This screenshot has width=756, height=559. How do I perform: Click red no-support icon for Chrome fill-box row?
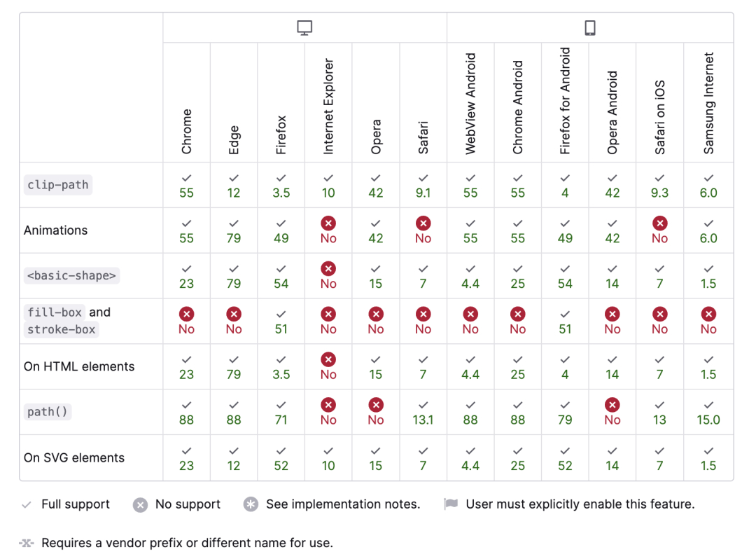point(187,314)
